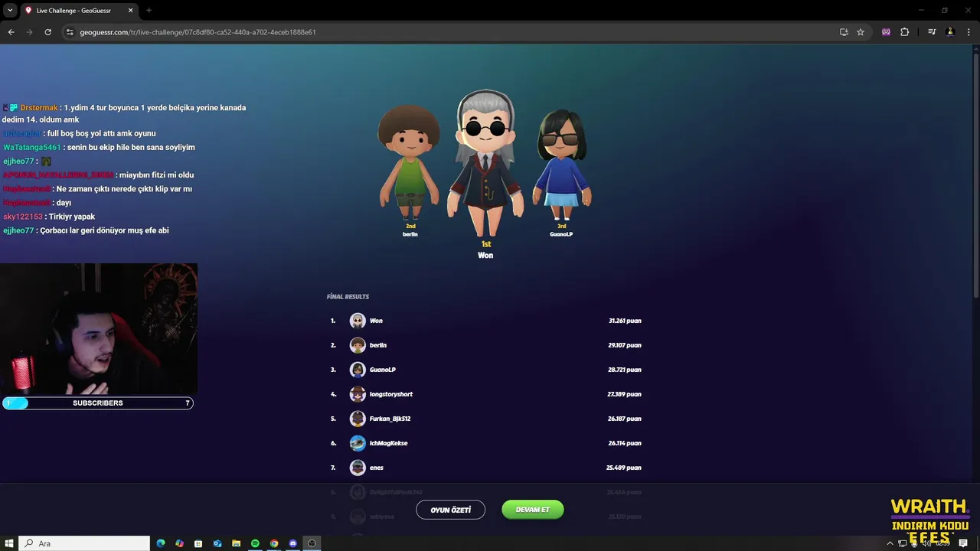Image resolution: width=980 pixels, height=551 pixels.
Task: Click GuanoLP's avatar in results row 3
Action: [x=358, y=370]
